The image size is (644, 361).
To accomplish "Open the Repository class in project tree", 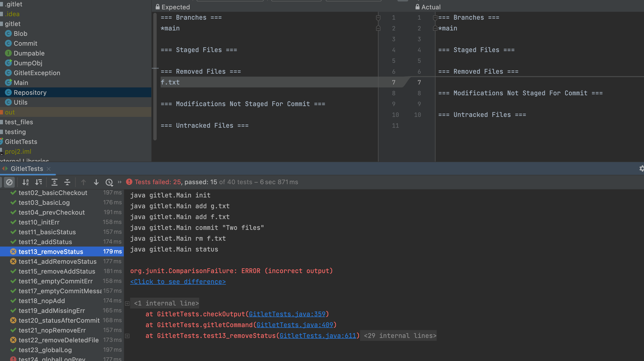I will (30, 93).
